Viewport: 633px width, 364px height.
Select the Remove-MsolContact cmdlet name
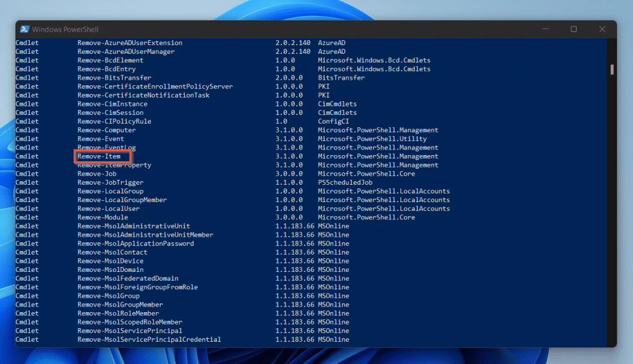tap(113, 253)
